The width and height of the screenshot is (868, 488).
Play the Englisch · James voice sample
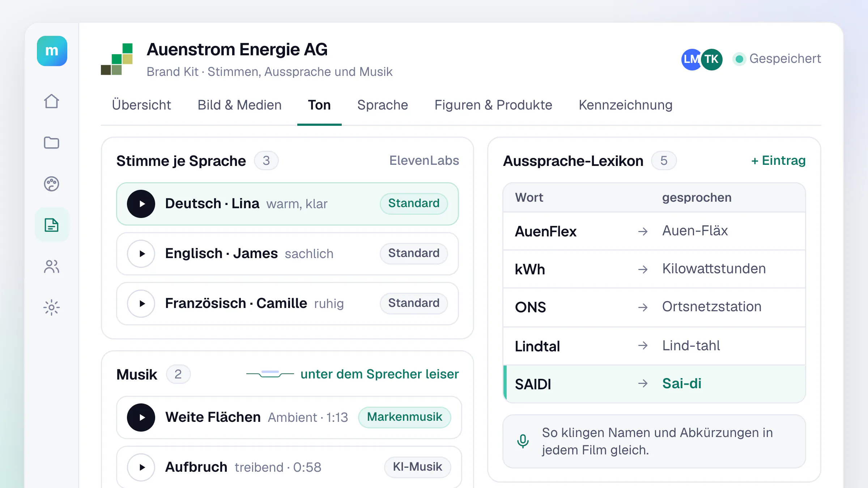point(141,254)
